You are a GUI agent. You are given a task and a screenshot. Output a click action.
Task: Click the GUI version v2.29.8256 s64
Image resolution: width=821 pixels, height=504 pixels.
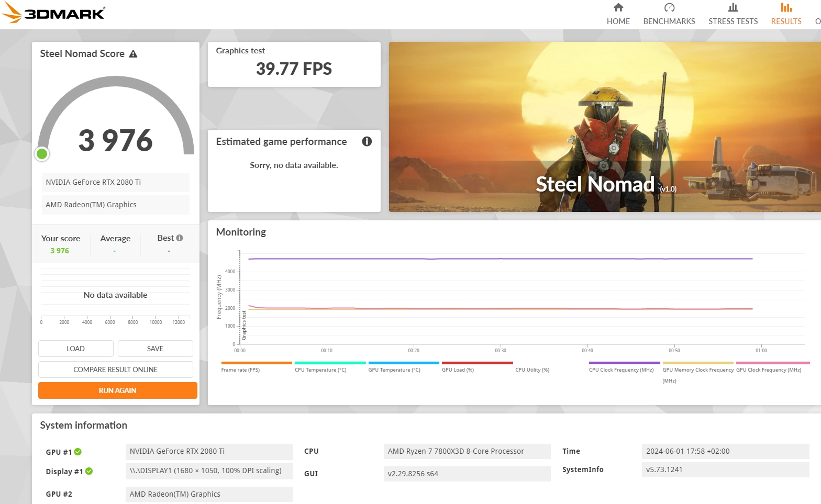click(x=467, y=474)
